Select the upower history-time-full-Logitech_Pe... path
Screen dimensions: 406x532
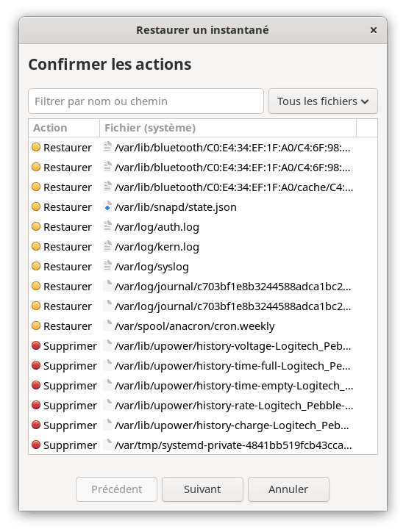tap(232, 366)
